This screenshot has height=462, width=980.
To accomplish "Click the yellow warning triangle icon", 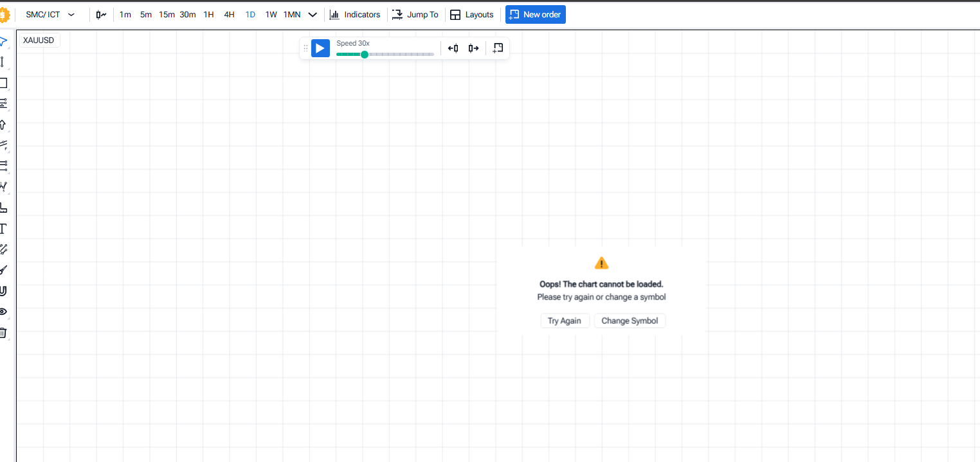I will tap(601, 263).
